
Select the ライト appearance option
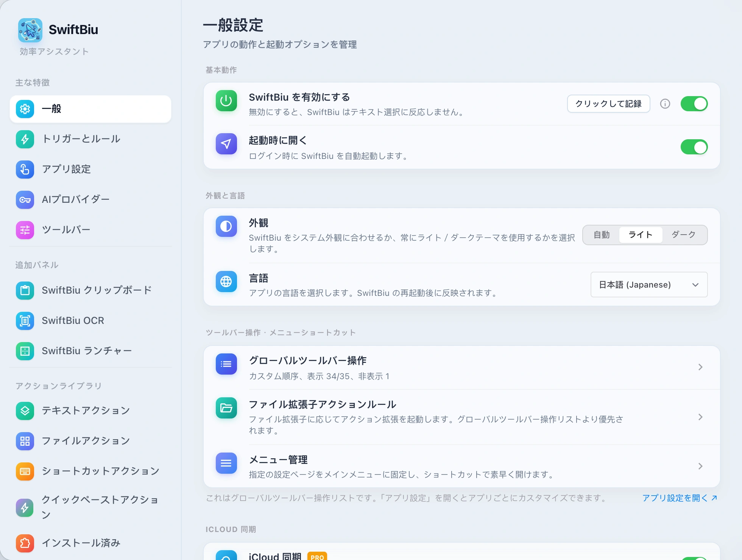641,235
